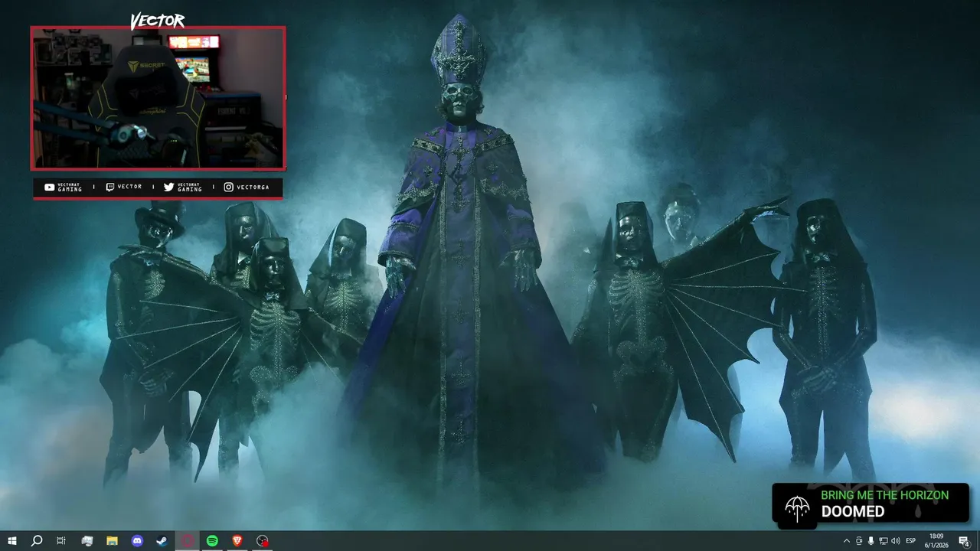Open Discord from the taskbar
Screen dimensions: 980x551
click(x=137, y=541)
